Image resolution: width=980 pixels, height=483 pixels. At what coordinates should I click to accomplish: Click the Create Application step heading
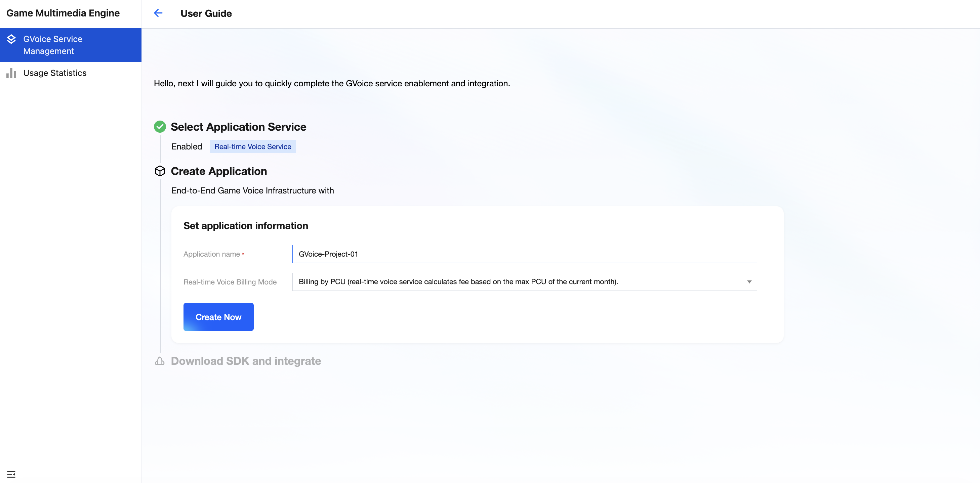tap(219, 171)
